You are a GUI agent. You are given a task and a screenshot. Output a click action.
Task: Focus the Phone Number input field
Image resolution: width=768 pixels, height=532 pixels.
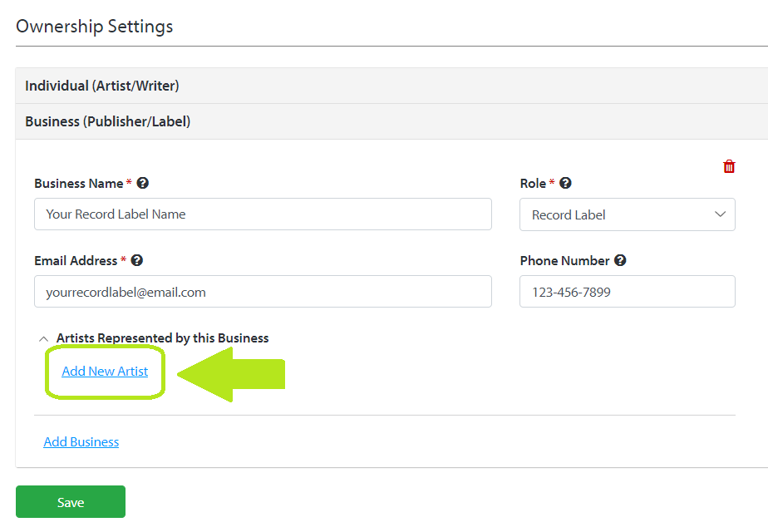tap(627, 292)
